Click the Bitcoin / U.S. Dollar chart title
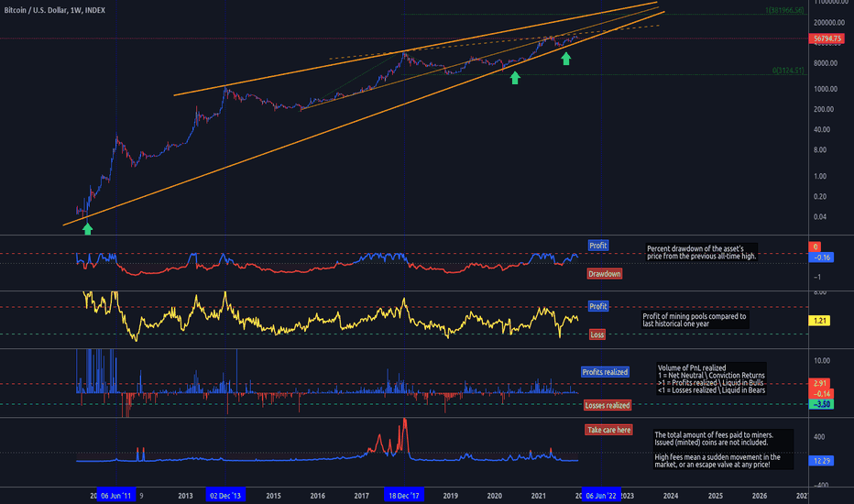Screen dimensions: 854x504 [54, 10]
